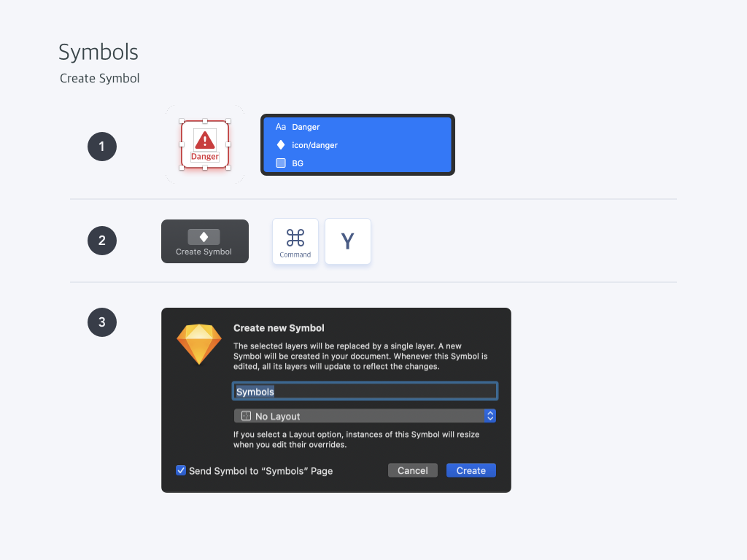The width and height of the screenshot is (747, 560).
Task: Click the Symbols name input field
Action: 365,392
